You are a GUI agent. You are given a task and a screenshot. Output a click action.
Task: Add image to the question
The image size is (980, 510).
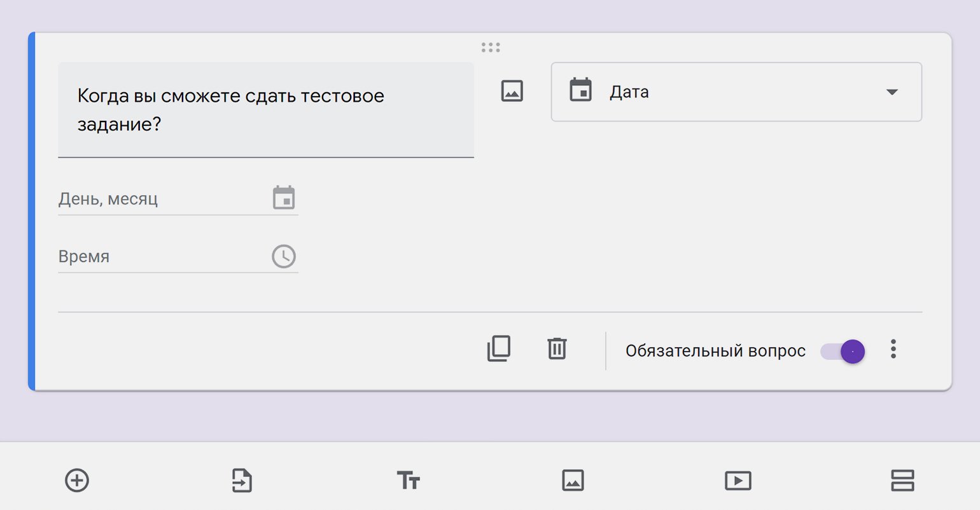click(x=512, y=91)
